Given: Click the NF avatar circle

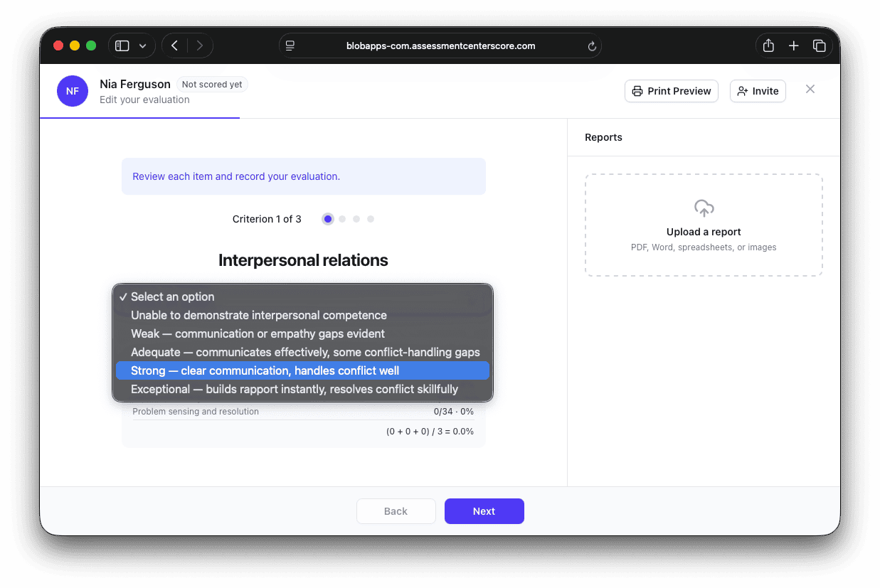Looking at the screenshot, I should tap(73, 91).
